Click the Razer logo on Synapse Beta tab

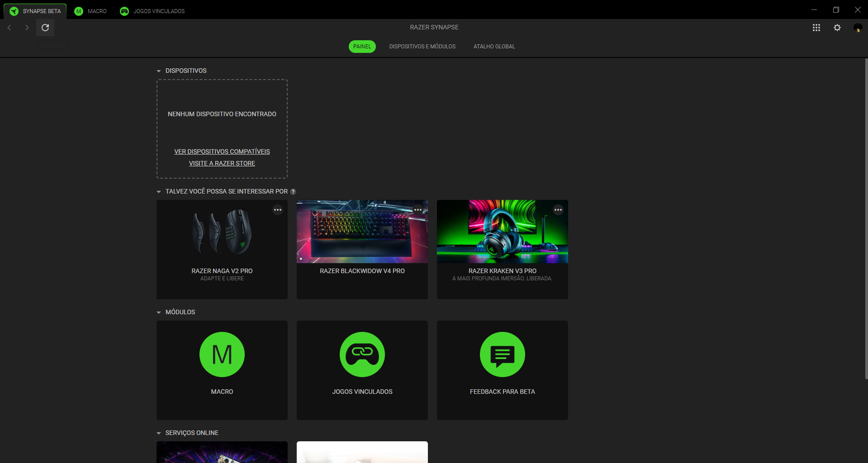coord(14,11)
